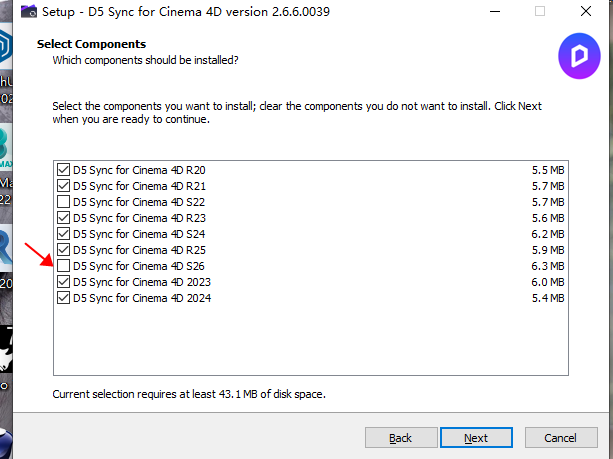This screenshot has width=613, height=459.
Task: Click the purple D5 logo icon
Action: 579,56
